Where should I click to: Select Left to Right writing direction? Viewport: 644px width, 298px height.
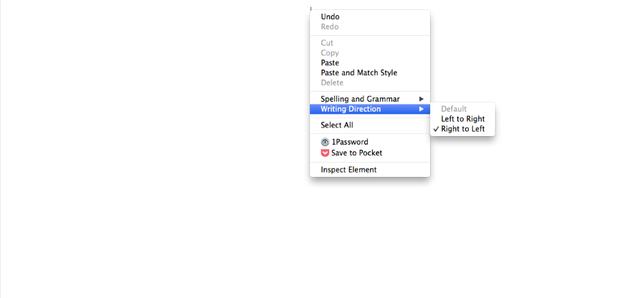click(x=462, y=119)
